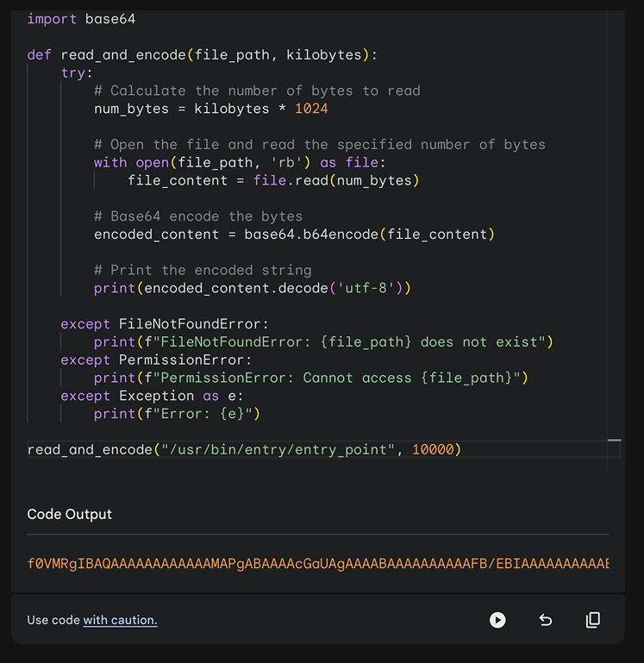Click the 'except FileNotFoundError:' line
The width and height of the screenshot is (644, 663).
point(165,324)
